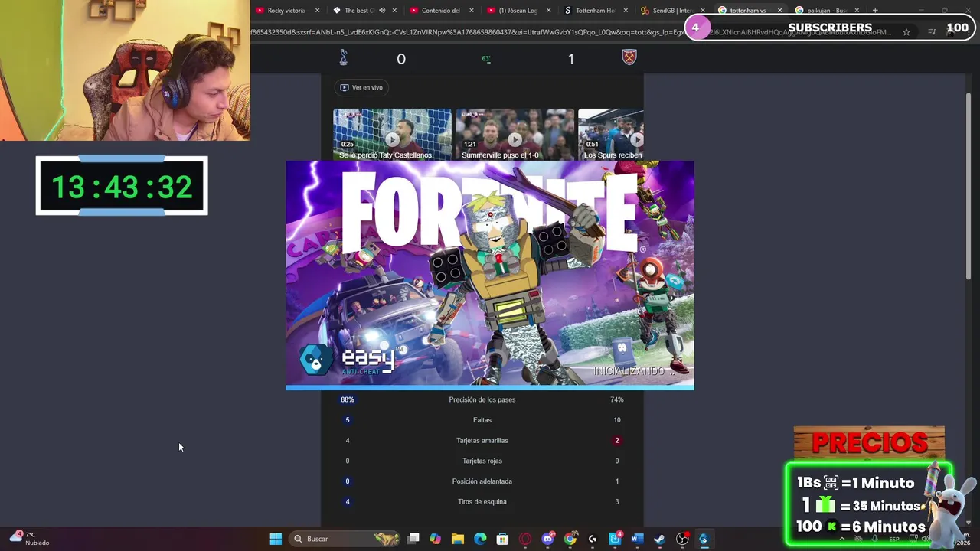This screenshot has height=551, width=980.
Task: Open File Explorer from the taskbar
Action: [458, 539]
